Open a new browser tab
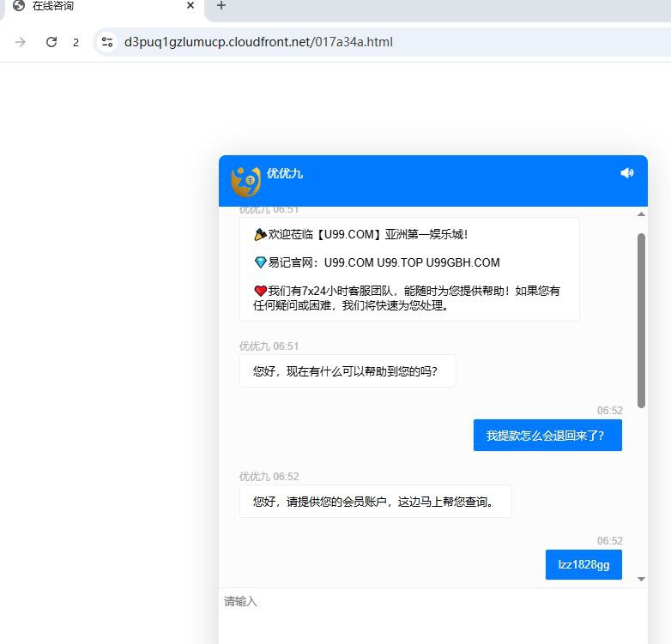This screenshot has height=644, width=671. click(x=221, y=6)
